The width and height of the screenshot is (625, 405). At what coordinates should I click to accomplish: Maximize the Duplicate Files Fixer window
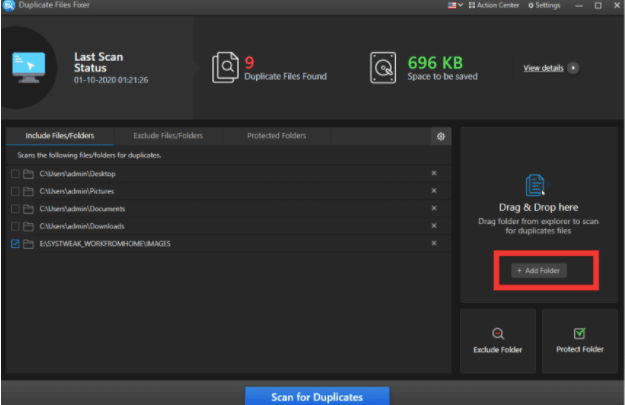(x=598, y=6)
